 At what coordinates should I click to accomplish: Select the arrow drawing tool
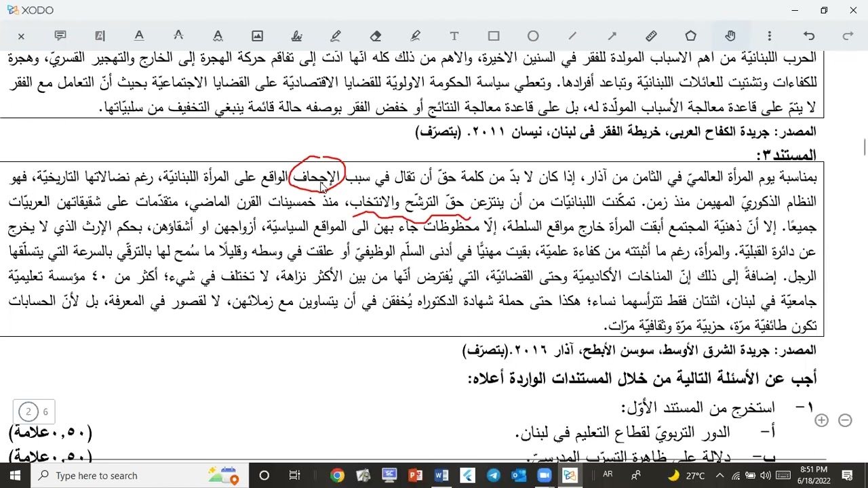pyautogui.click(x=612, y=36)
